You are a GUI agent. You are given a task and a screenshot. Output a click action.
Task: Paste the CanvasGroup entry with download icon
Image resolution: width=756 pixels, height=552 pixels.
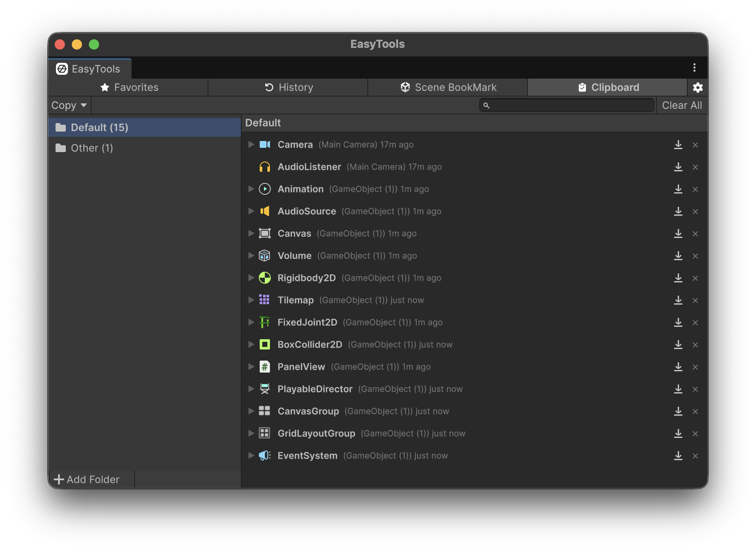tap(678, 411)
